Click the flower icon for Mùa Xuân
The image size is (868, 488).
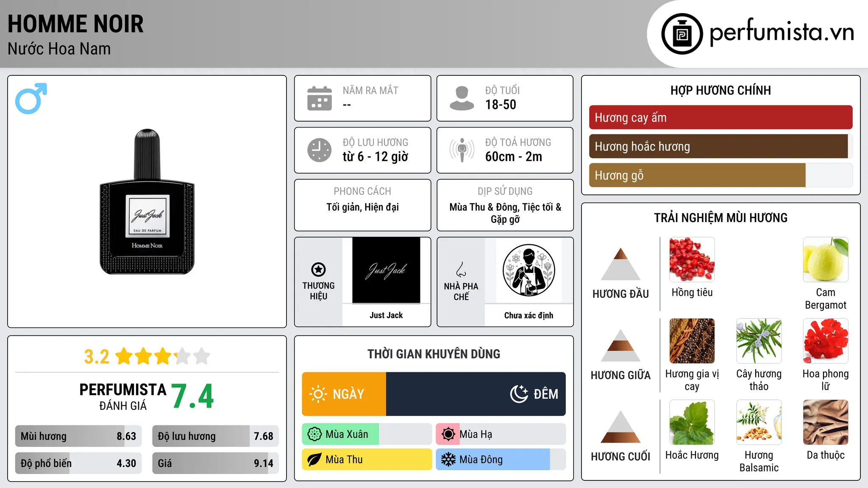[314, 434]
